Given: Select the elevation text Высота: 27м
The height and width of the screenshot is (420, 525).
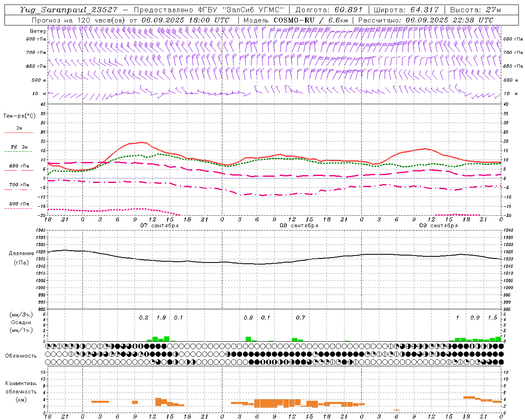Looking at the screenshot, I should [x=475, y=10].
